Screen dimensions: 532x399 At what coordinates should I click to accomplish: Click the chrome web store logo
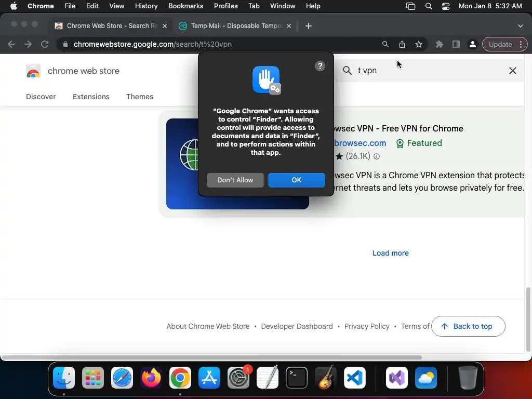[73, 71]
